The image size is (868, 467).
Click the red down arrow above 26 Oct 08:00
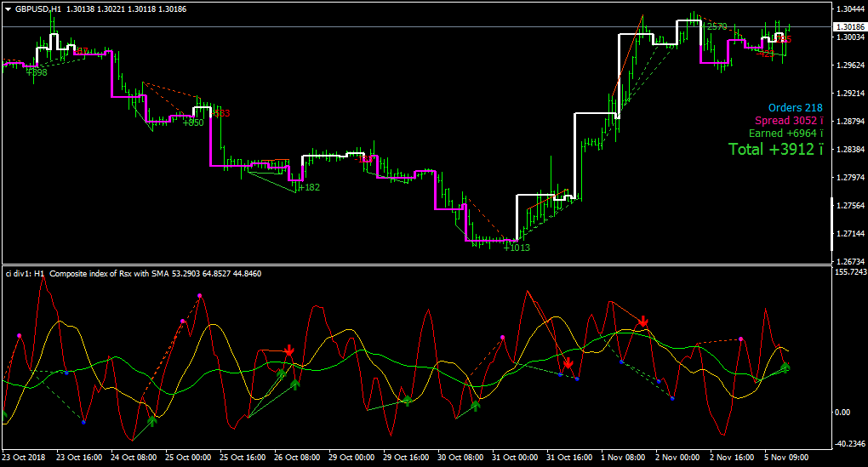pyautogui.click(x=289, y=350)
